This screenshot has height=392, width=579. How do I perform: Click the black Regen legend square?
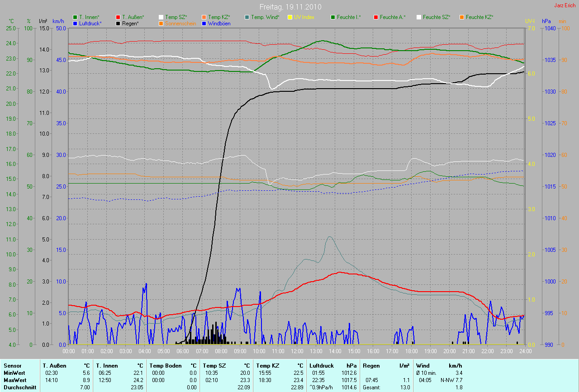point(118,23)
